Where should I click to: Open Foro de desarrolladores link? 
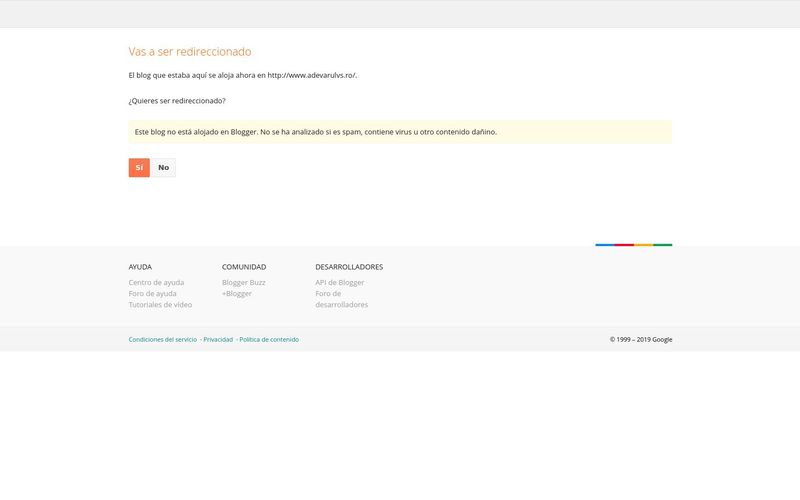[x=341, y=299]
